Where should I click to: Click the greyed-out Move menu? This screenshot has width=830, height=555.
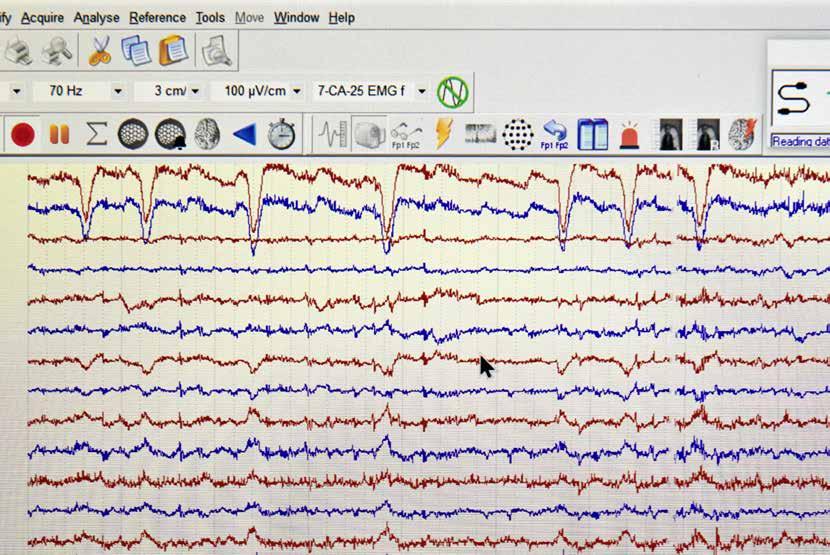tap(249, 18)
